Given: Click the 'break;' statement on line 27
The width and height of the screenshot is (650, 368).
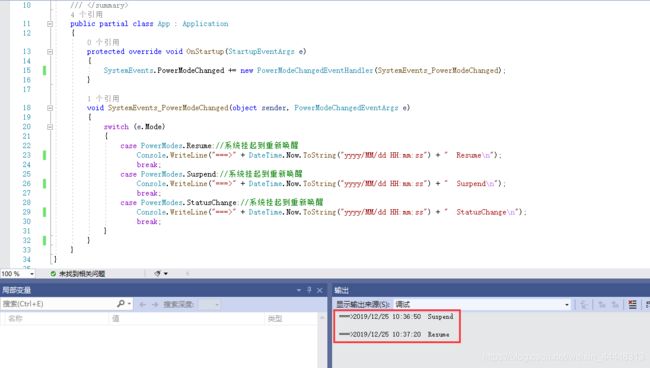Looking at the screenshot, I should [x=148, y=193].
